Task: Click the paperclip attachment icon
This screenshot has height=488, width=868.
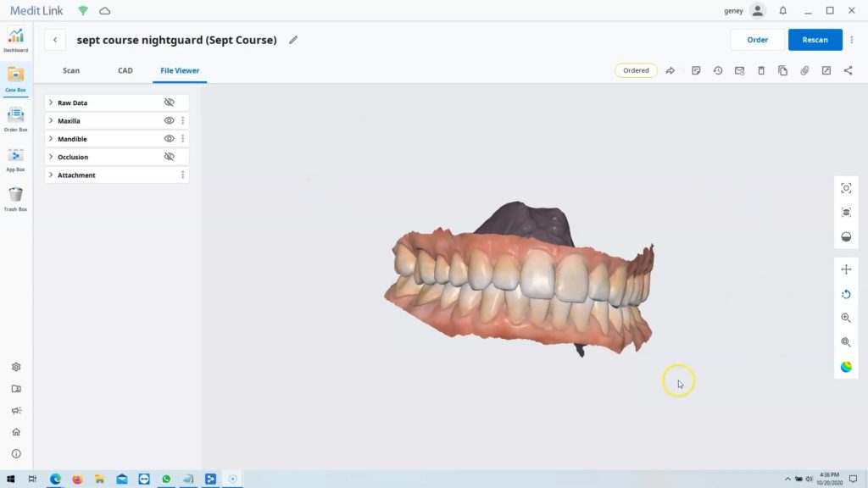Action: coord(804,70)
